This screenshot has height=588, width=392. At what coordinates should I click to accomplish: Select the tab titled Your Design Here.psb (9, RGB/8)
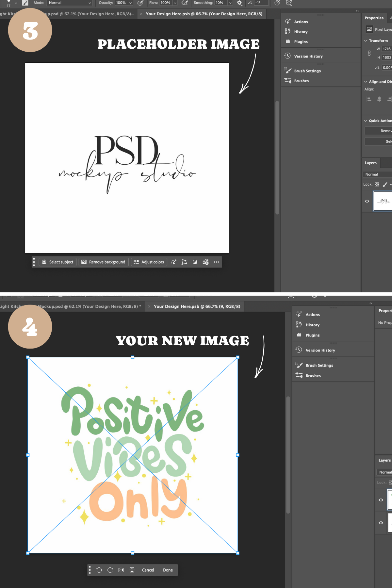197,306
